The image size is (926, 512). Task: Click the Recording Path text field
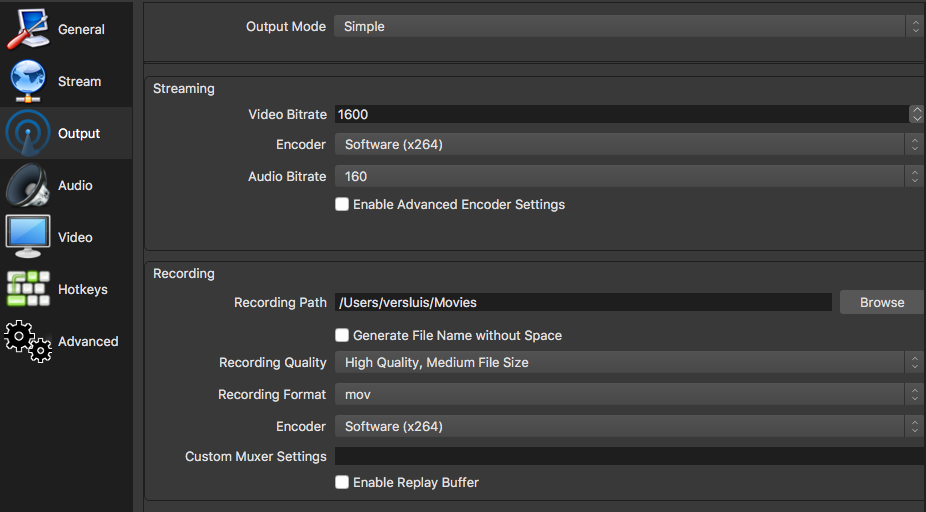point(583,302)
